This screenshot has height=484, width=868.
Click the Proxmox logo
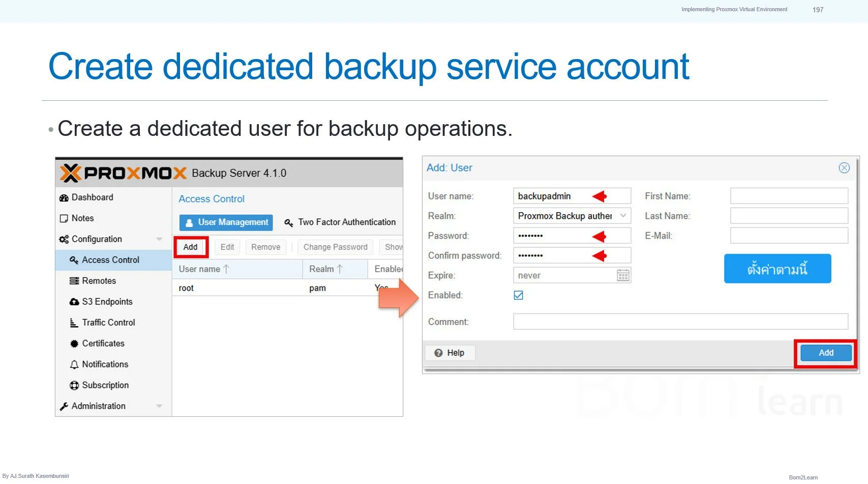123,173
